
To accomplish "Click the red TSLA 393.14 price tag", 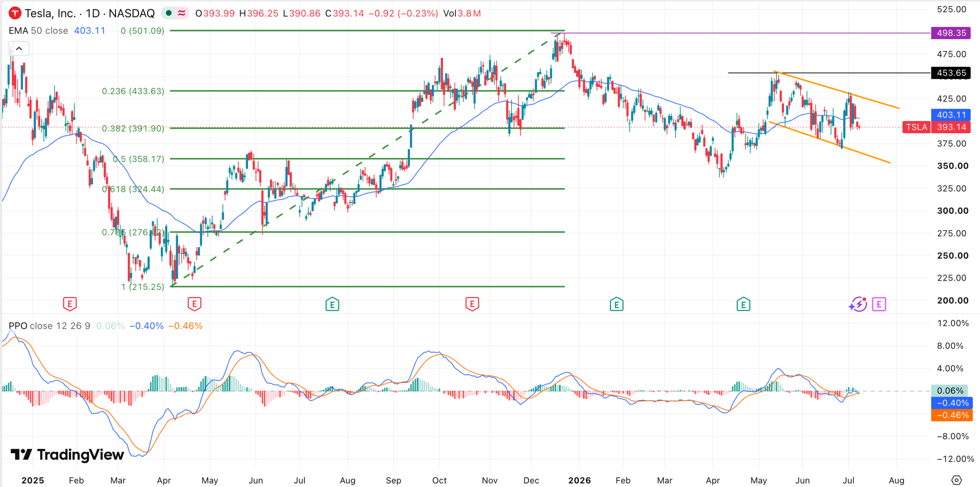I will click(x=936, y=127).
